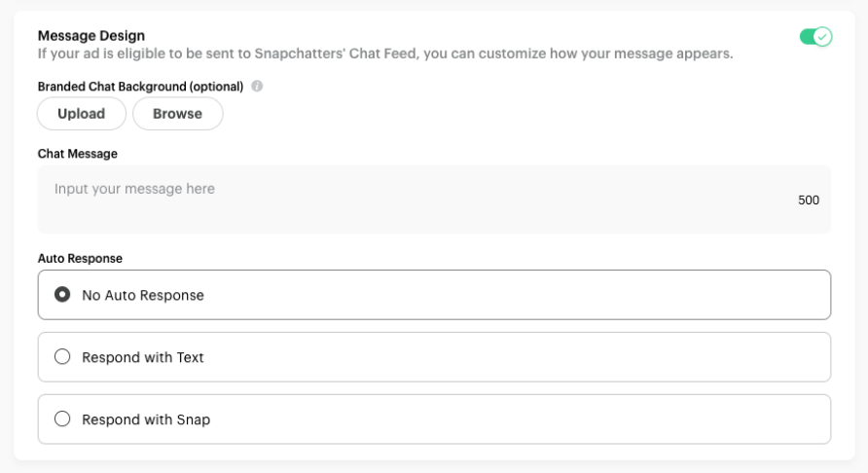This screenshot has width=868, height=473.
Task: Focus the Chat Message text area
Action: [x=434, y=200]
